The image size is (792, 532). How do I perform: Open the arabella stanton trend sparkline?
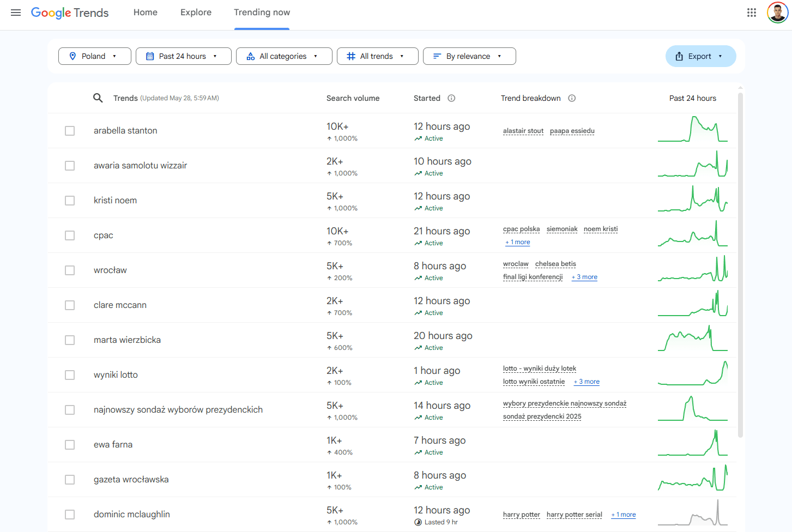click(x=693, y=129)
